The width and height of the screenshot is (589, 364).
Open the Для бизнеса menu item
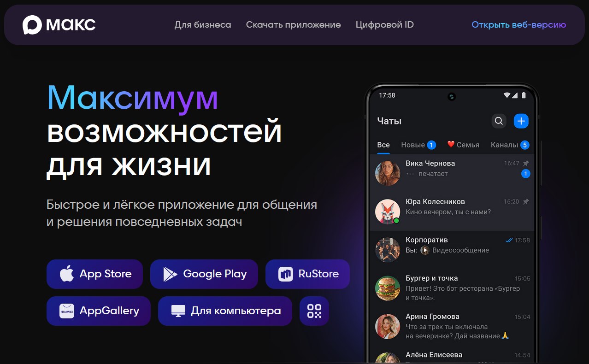(203, 25)
